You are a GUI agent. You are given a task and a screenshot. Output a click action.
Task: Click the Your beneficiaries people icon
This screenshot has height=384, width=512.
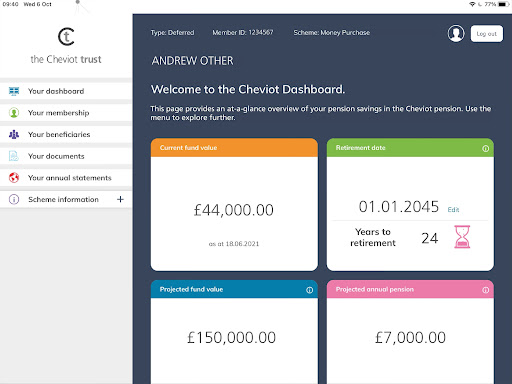click(x=14, y=134)
